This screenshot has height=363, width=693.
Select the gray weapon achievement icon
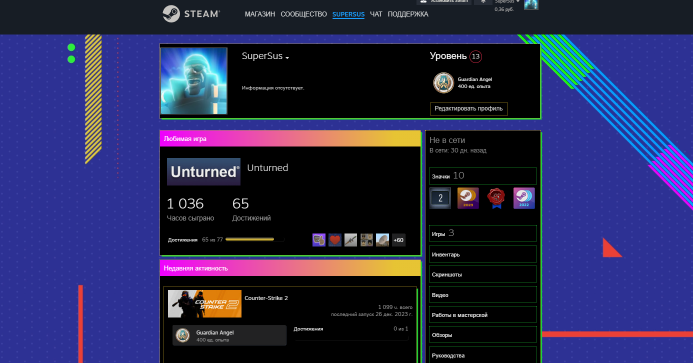tap(350, 240)
